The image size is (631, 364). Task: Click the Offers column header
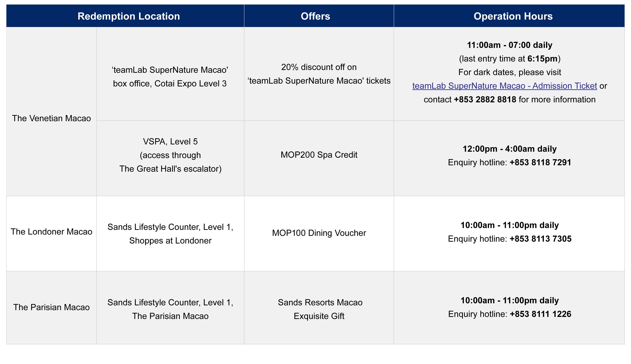(315, 16)
